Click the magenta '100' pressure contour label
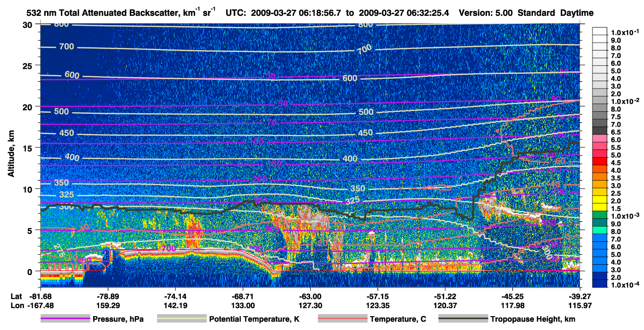This screenshot has width=644, height=330. tap(256, 142)
